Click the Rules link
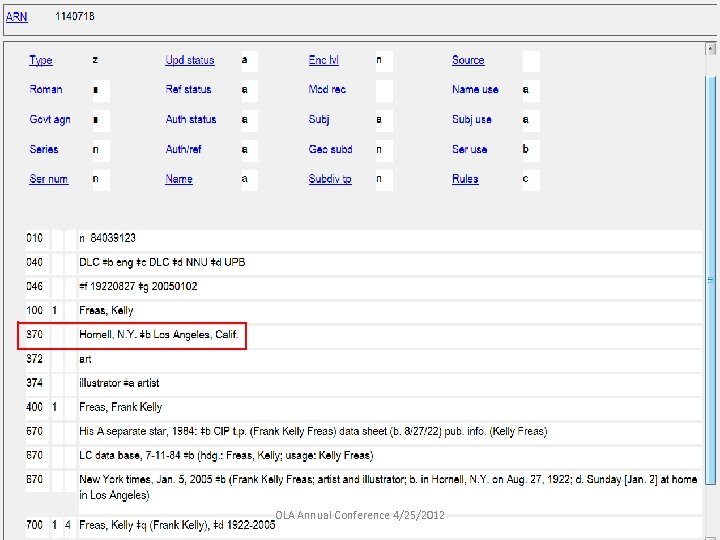 [465, 179]
